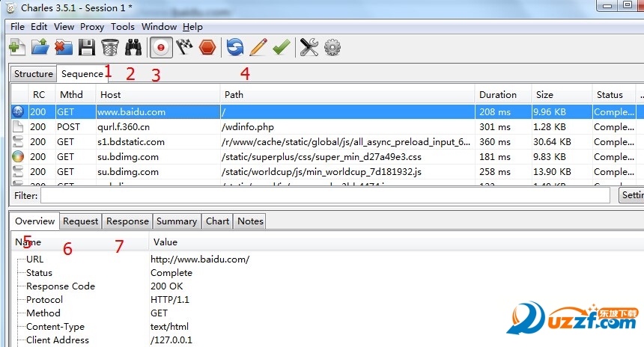Sort by the Duration column header
Screen dimensions: 644x347
[x=503, y=95]
